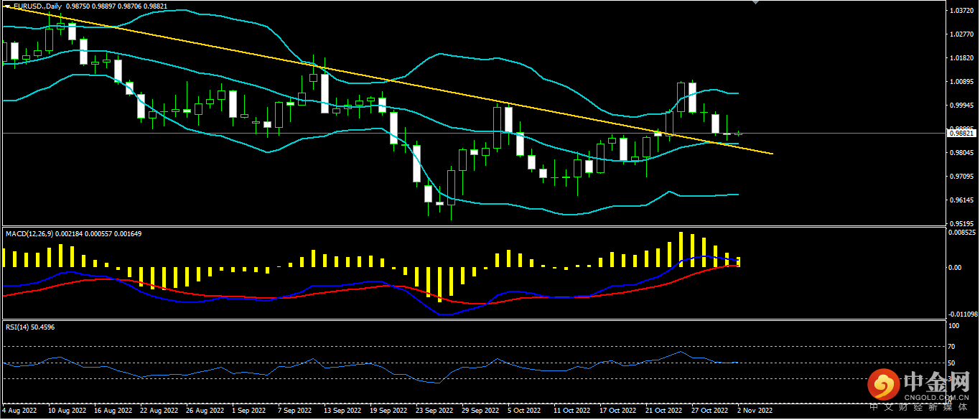Image resolution: width=980 pixels, height=420 pixels.
Task: Click the gray chart shift marker
Action: pos(755,2)
